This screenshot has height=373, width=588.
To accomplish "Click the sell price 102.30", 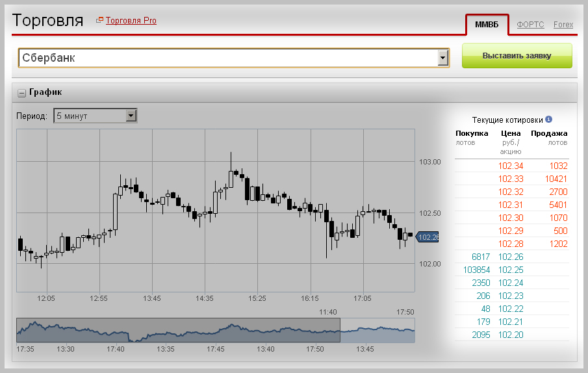I will (x=511, y=218).
